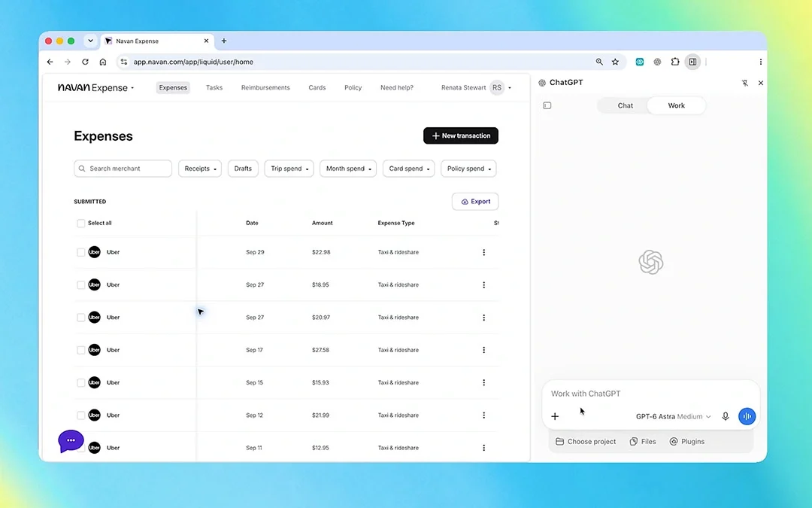Screen dimensions: 812x508
Task: Check the Select all checkbox
Action: pos(80,224)
